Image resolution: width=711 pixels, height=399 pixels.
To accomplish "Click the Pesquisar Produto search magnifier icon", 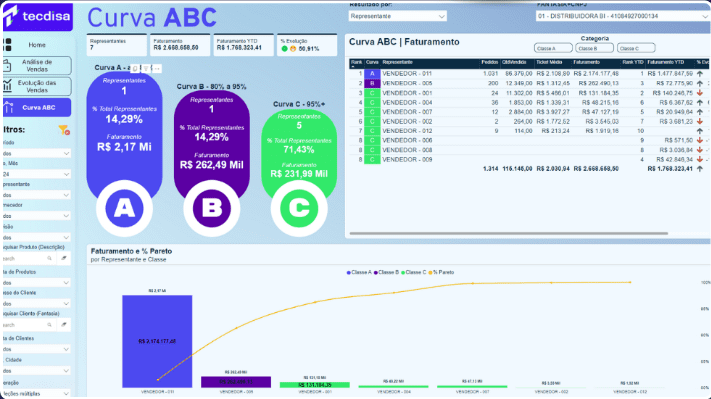I will (49, 258).
